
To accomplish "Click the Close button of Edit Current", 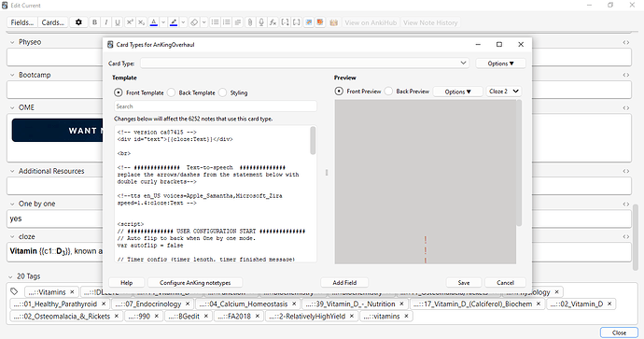I will 619,332.
